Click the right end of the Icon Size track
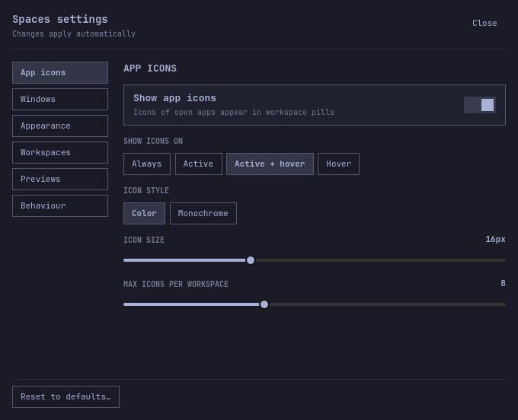 pos(504,260)
